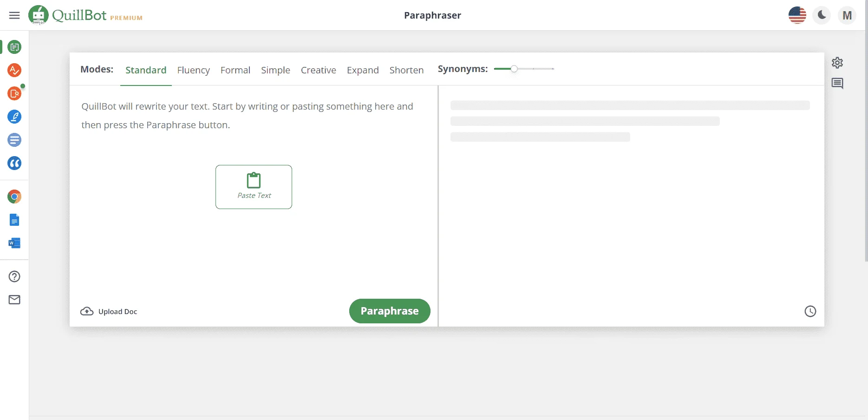The image size is (868, 420).
Task: Switch to Simple mode
Action: tap(275, 70)
